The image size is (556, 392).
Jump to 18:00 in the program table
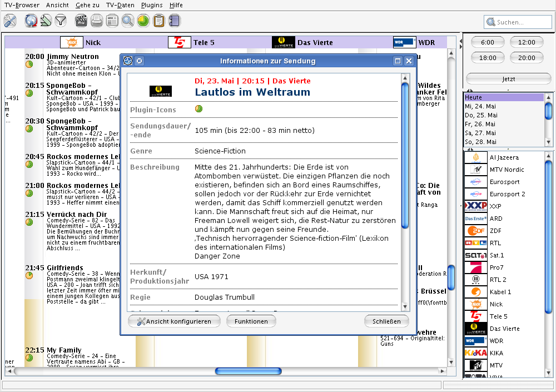(488, 58)
